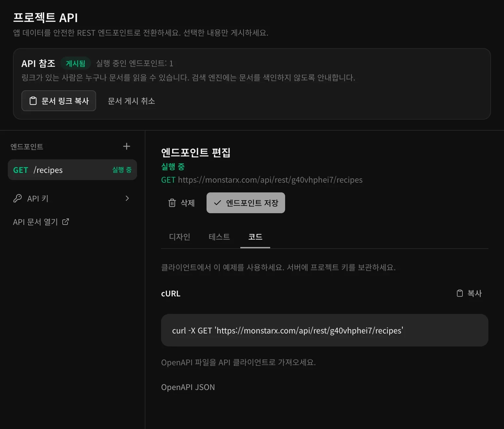Click the cURL command code block
The image size is (504, 429).
point(325,330)
